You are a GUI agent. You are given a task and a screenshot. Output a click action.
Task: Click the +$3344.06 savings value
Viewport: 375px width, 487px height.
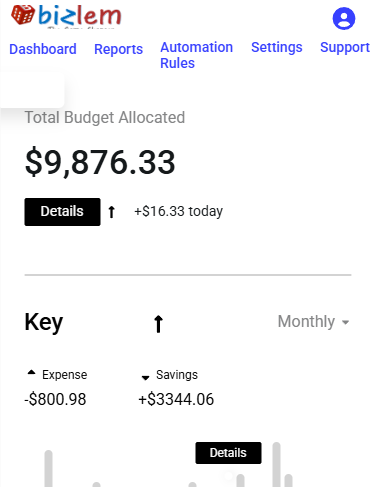coord(176,399)
